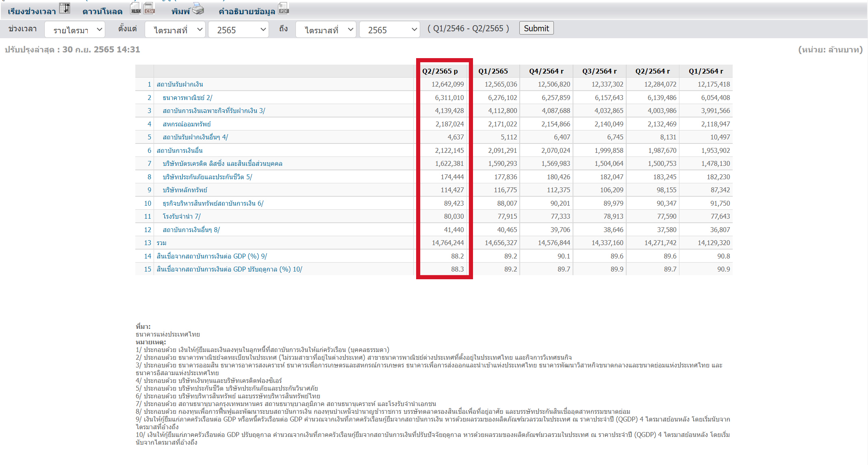Click the เรียงช่วงเวลา sort label
868x465 pixels.
32,11
